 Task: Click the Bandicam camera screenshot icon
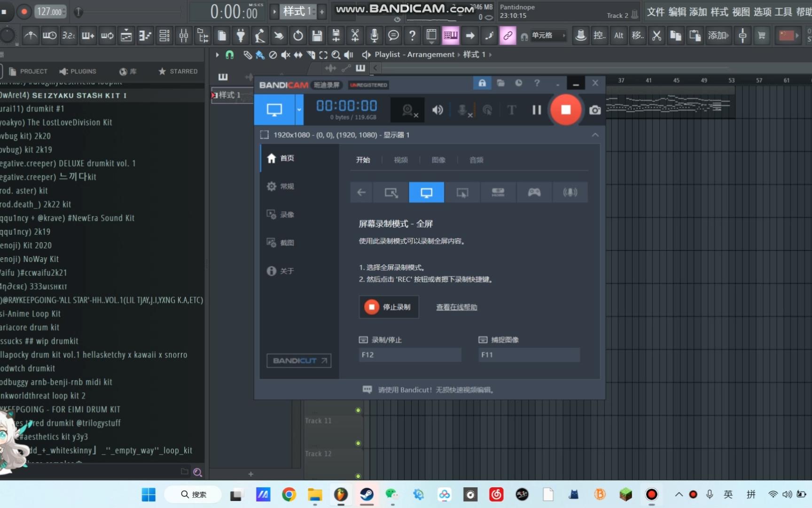click(x=595, y=110)
